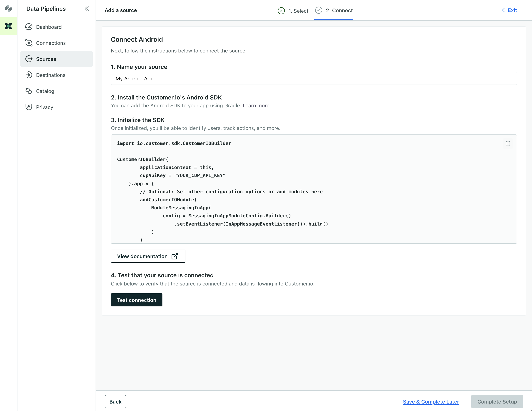Open the Catalog puzzle icon

[29, 91]
